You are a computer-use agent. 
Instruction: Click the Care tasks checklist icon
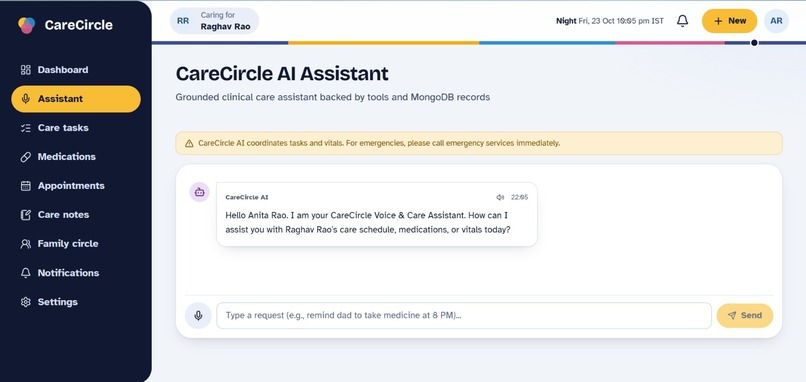coord(26,128)
